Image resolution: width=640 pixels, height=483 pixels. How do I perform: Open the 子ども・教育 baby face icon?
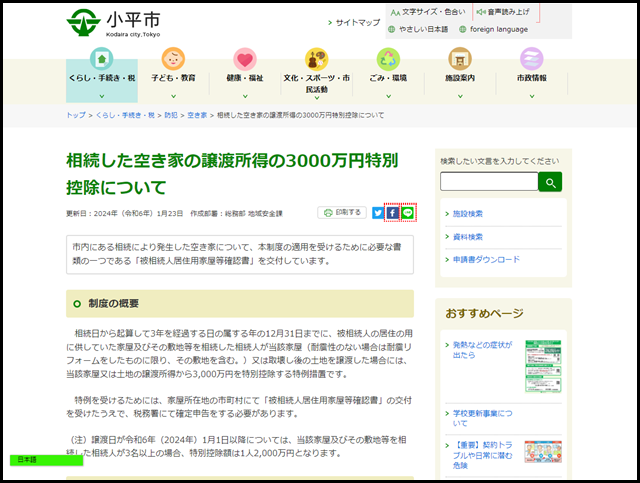[173, 59]
